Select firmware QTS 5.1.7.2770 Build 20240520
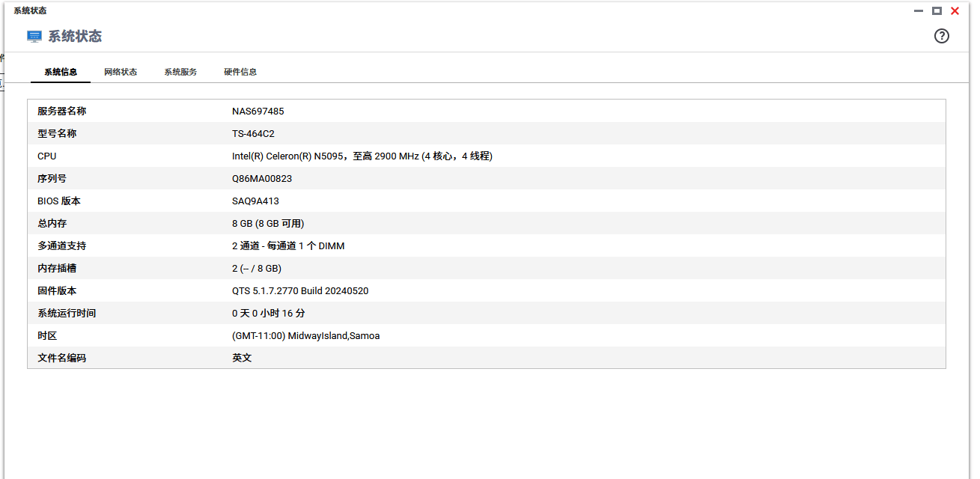The image size is (980, 479). [x=300, y=291]
